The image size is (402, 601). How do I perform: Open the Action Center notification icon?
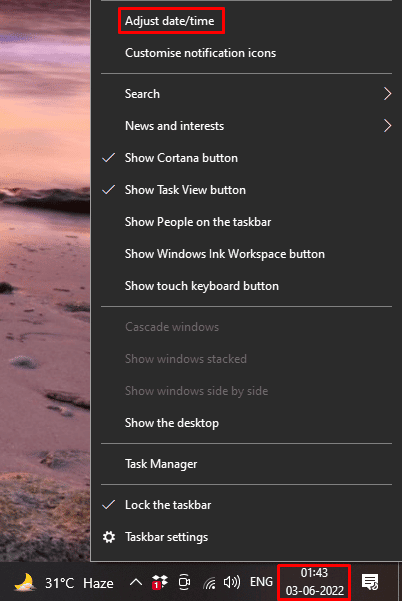[x=370, y=583]
